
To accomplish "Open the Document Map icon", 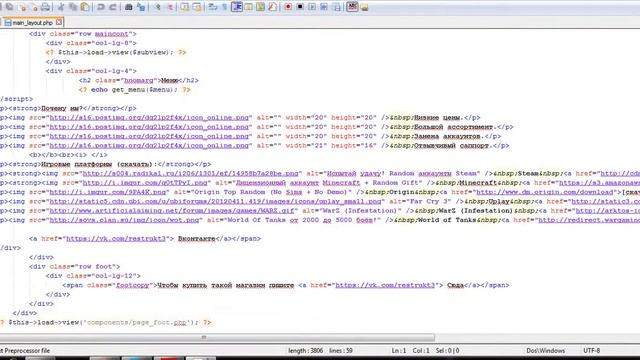I will coord(260,7).
